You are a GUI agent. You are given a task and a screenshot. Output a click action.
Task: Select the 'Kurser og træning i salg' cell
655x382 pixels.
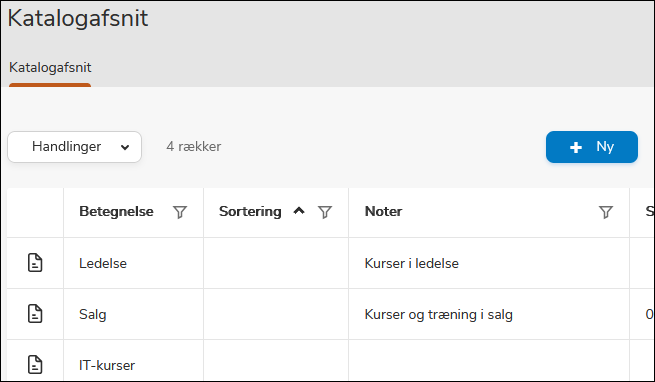438,314
